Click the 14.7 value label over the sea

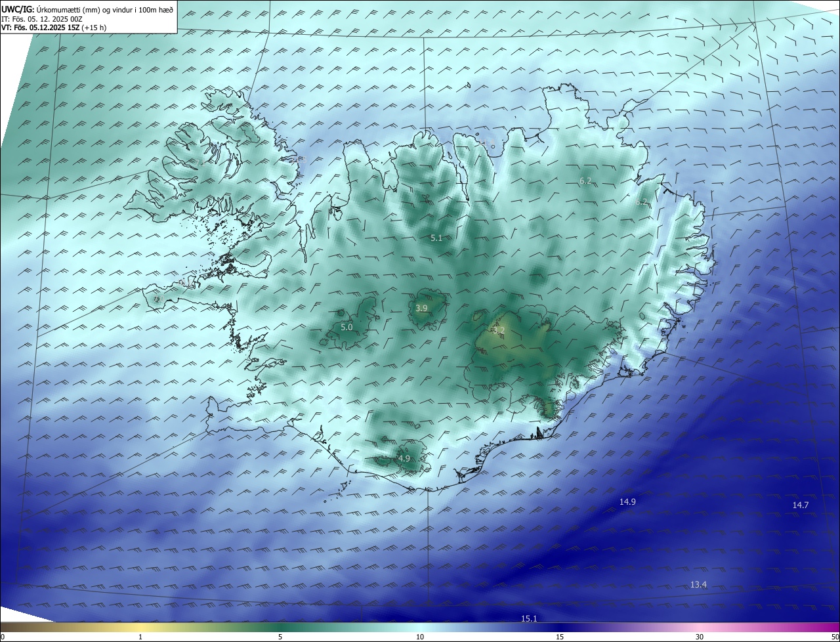click(801, 505)
